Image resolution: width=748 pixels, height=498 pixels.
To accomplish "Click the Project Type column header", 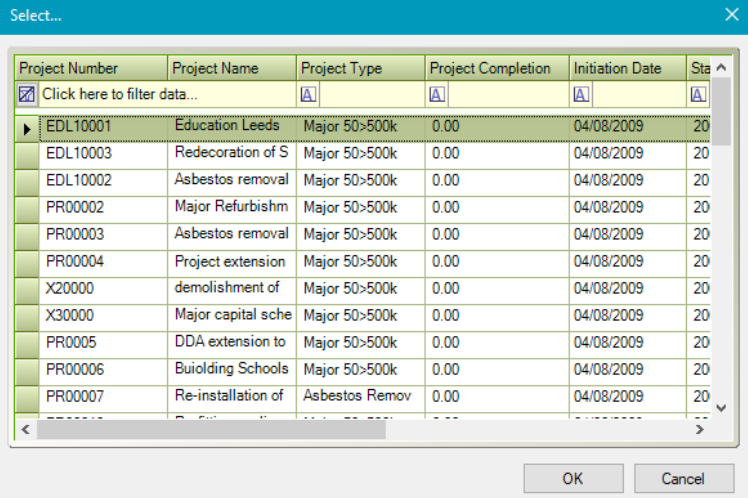I will click(360, 68).
